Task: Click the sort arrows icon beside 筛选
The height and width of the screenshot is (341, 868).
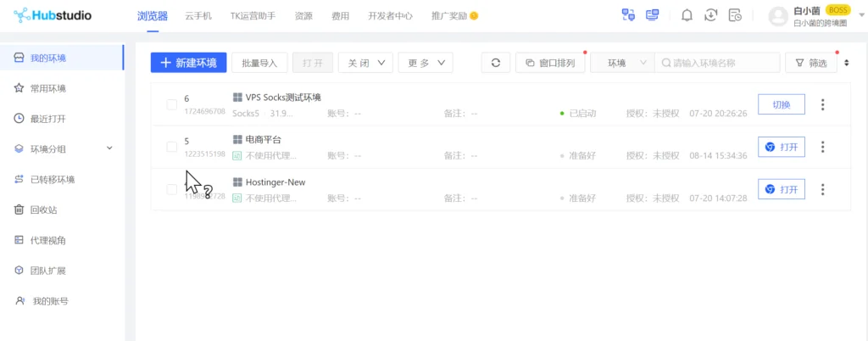Action: pos(847,63)
